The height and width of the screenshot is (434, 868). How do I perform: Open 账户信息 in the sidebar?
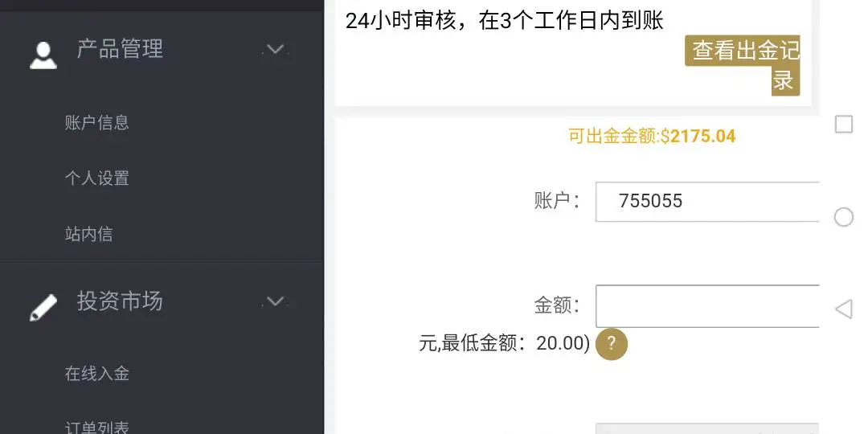[x=96, y=123]
